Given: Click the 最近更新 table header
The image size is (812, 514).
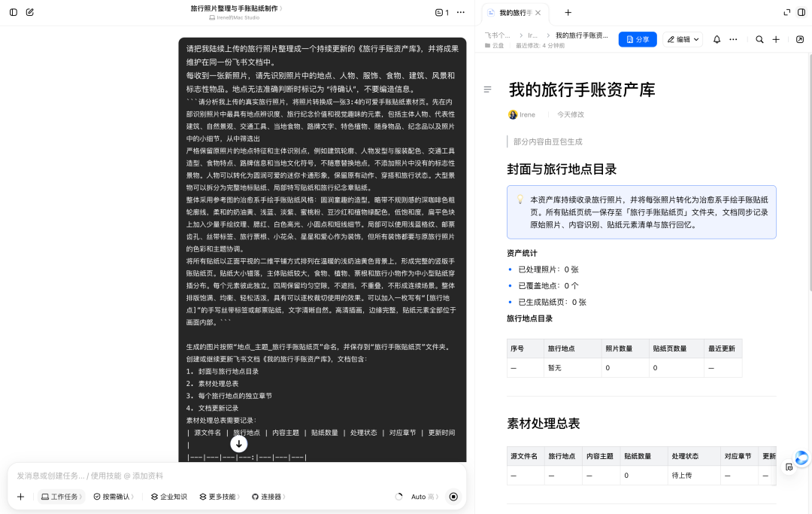Looking at the screenshot, I should coord(722,348).
